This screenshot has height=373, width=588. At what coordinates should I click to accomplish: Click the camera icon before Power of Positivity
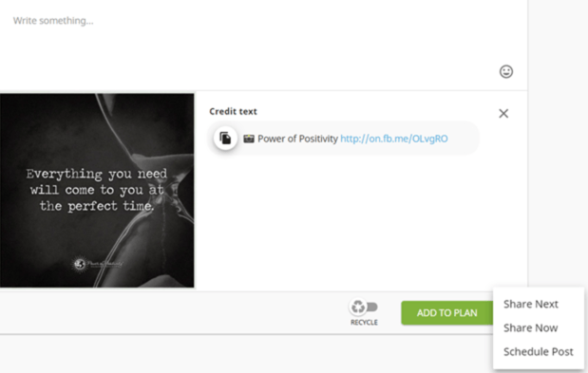click(249, 139)
